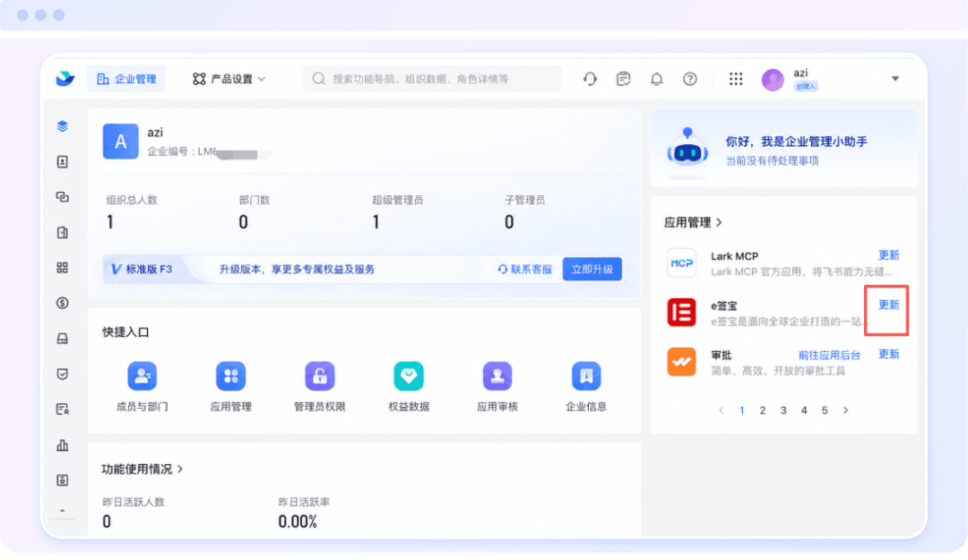Click the Lark MCP app name

734,255
